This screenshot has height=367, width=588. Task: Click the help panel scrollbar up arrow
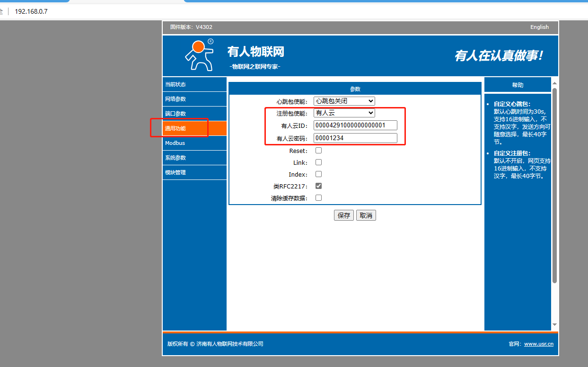pyautogui.click(x=555, y=83)
